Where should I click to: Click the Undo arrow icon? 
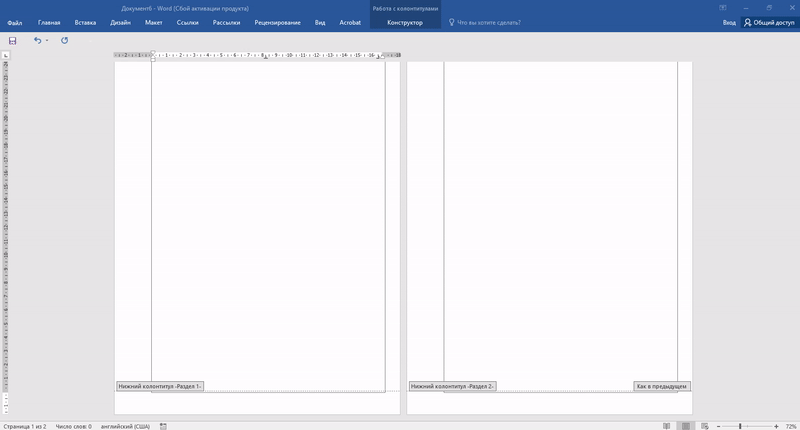coord(38,41)
